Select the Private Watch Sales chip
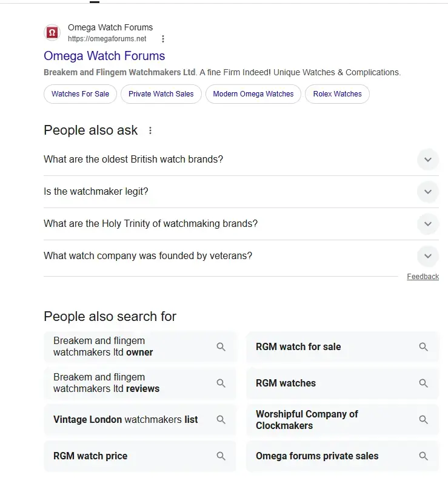The height and width of the screenshot is (486, 448). 161,94
